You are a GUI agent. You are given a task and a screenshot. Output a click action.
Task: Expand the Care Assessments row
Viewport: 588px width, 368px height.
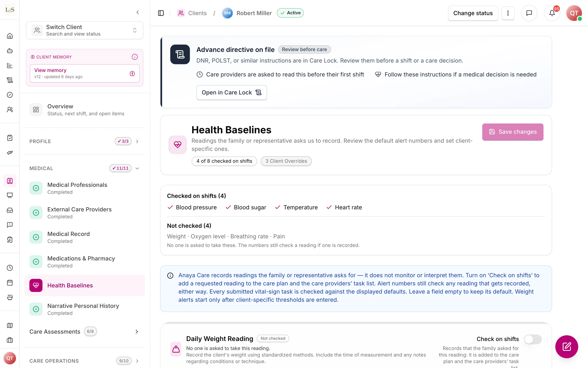click(x=85, y=331)
